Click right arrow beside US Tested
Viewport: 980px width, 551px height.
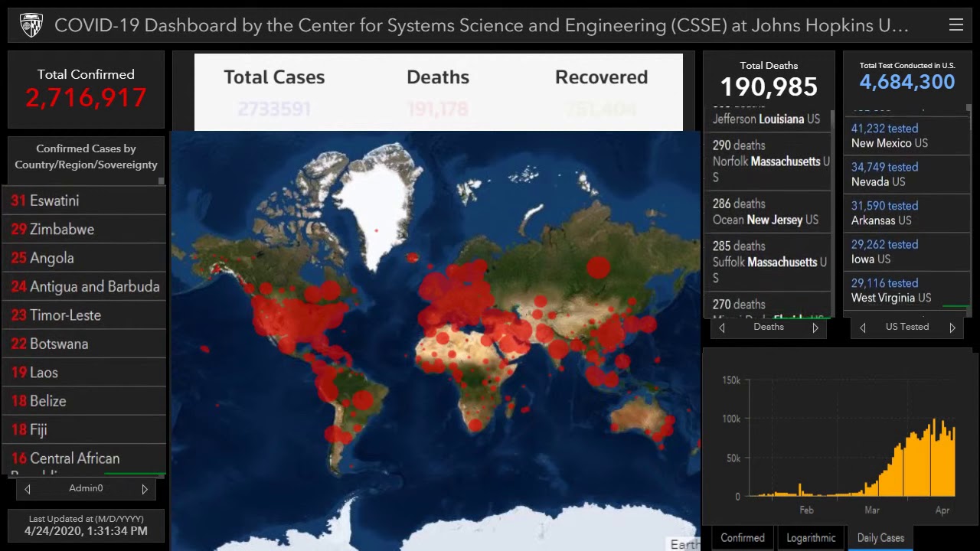(952, 328)
